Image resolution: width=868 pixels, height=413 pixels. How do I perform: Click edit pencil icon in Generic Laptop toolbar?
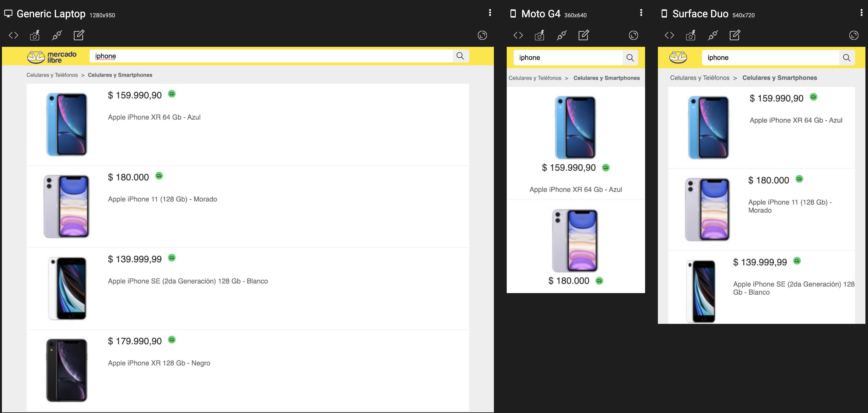pos(79,35)
